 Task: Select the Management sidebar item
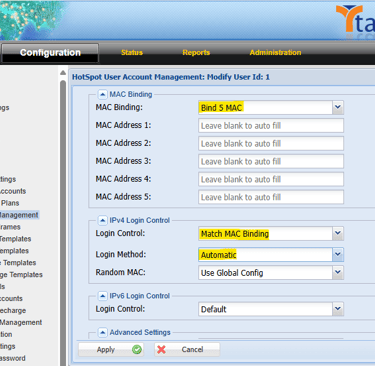pos(19,215)
